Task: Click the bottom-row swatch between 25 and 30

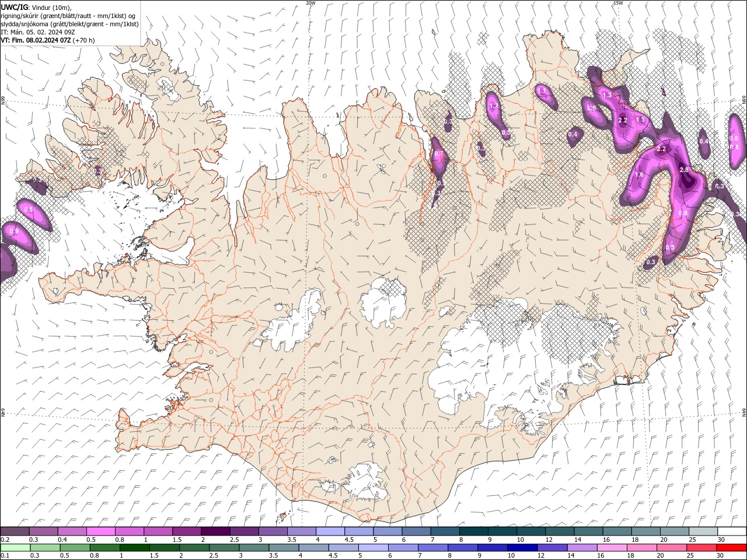Action: (701, 548)
